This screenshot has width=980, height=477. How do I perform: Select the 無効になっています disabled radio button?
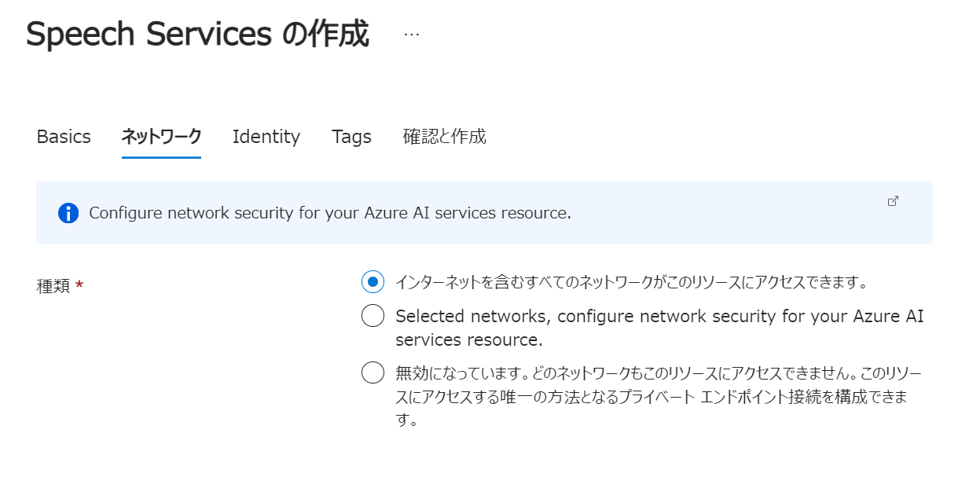click(x=373, y=372)
